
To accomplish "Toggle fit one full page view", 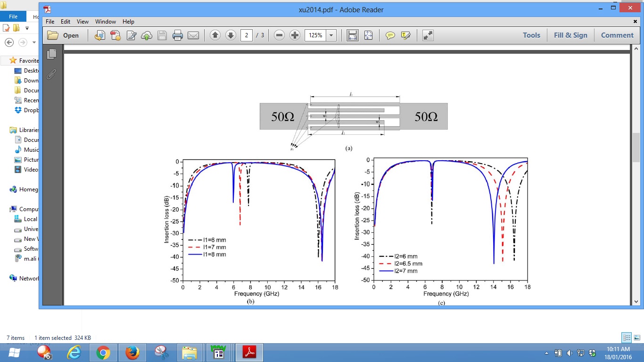I will point(368,35).
